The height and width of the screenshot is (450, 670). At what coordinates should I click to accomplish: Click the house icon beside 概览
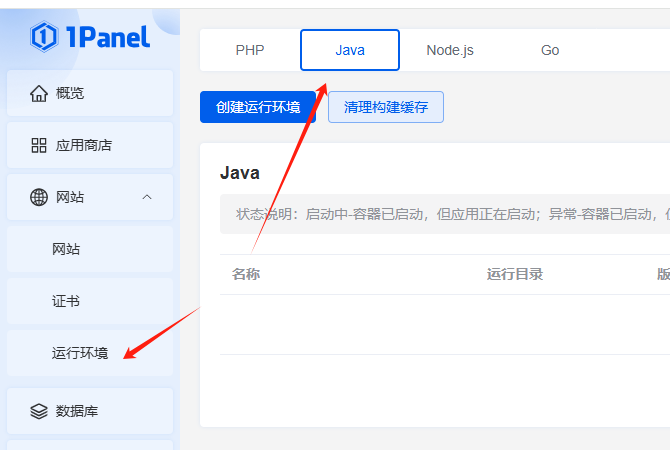39,93
